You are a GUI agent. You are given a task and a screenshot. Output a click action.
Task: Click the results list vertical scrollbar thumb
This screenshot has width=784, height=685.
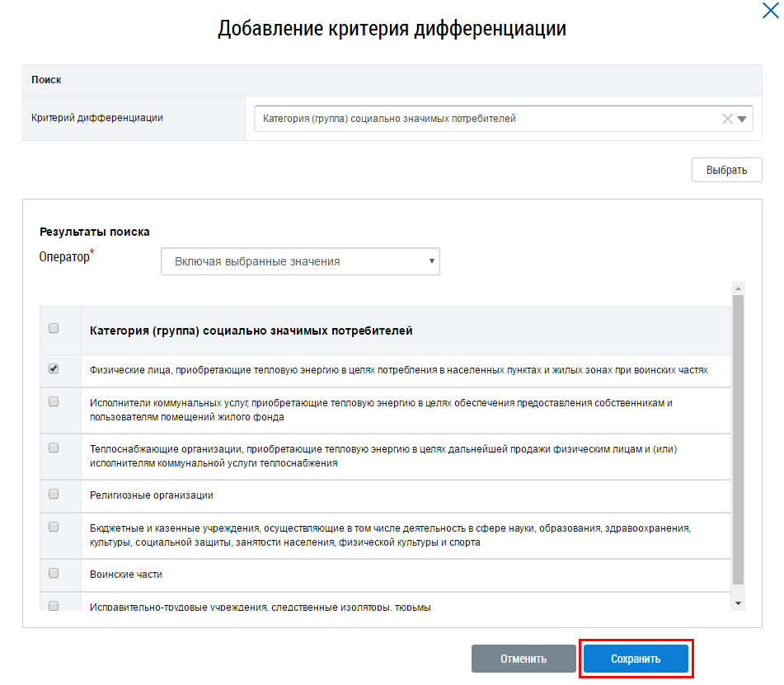738,437
